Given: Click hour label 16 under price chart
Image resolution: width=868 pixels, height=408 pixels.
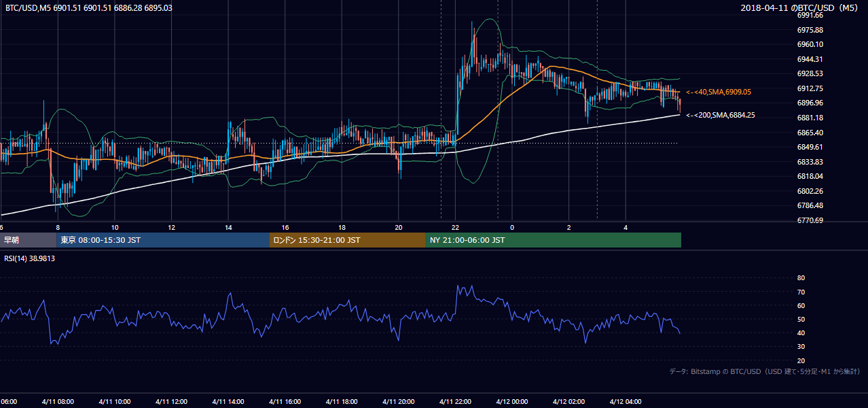Looking at the screenshot, I should [285, 228].
